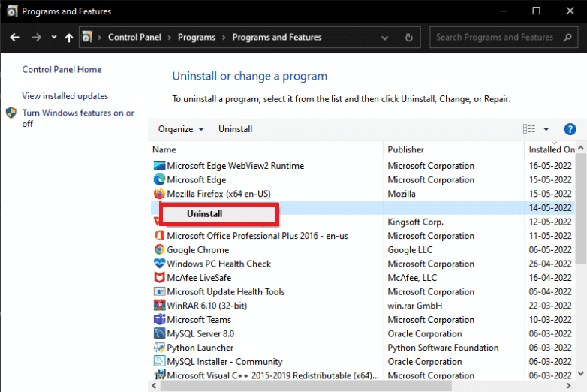This screenshot has height=392, width=587.
Task: Click Python Software Foundation publisher cell
Action: (x=443, y=348)
